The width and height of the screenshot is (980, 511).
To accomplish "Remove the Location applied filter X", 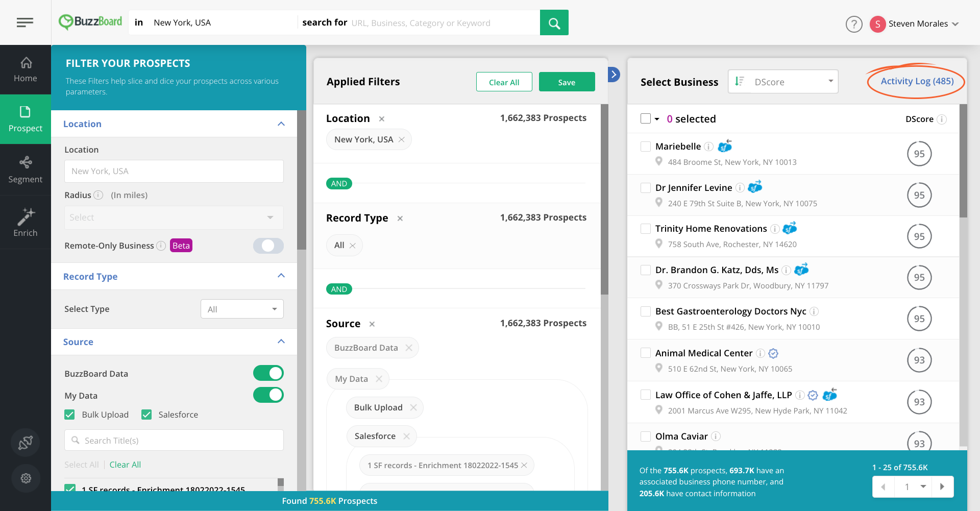I will tap(381, 119).
